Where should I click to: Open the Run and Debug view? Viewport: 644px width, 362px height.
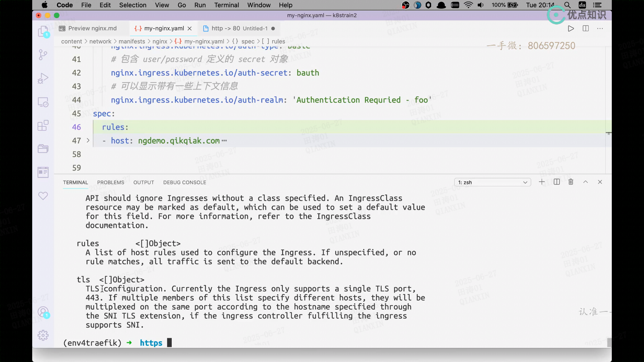click(x=43, y=78)
